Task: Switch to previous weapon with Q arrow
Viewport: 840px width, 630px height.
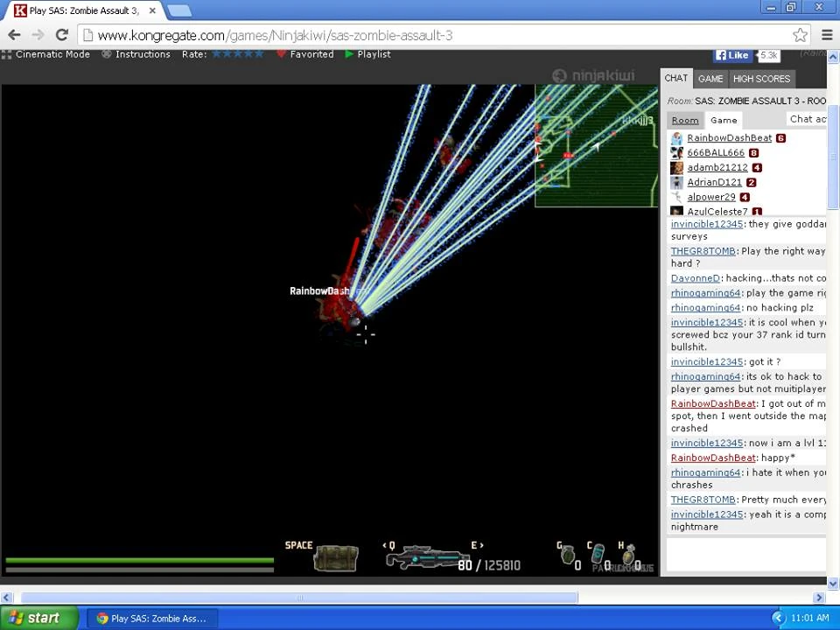Action: (388, 545)
